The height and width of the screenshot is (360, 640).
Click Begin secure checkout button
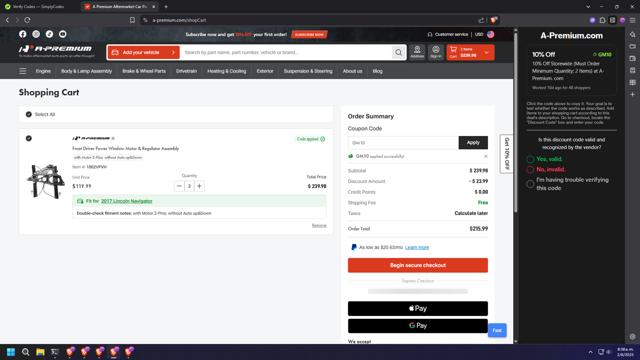[418, 265]
